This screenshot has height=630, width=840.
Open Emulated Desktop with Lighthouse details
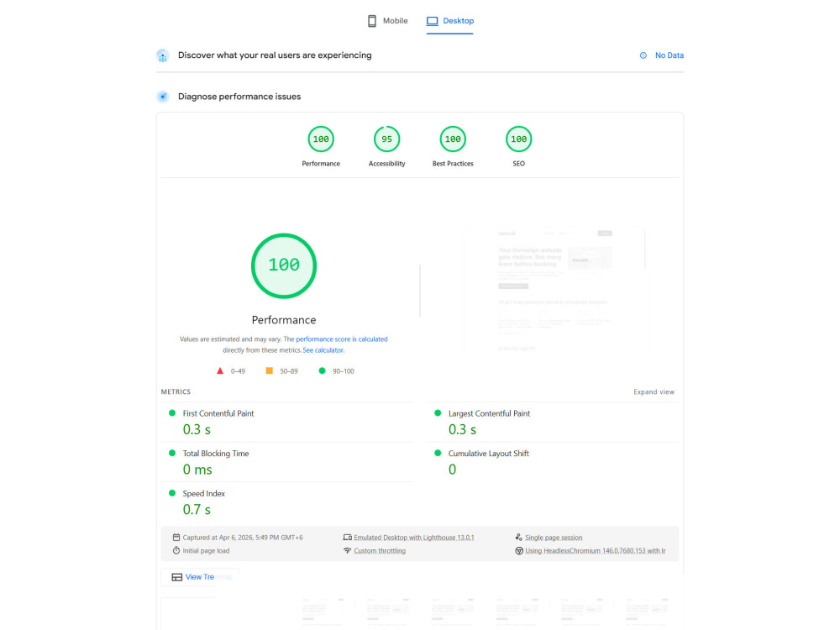click(413, 538)
